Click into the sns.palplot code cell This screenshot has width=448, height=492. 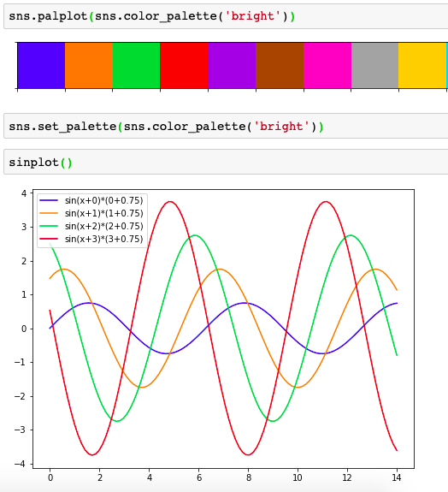point(226,16)
